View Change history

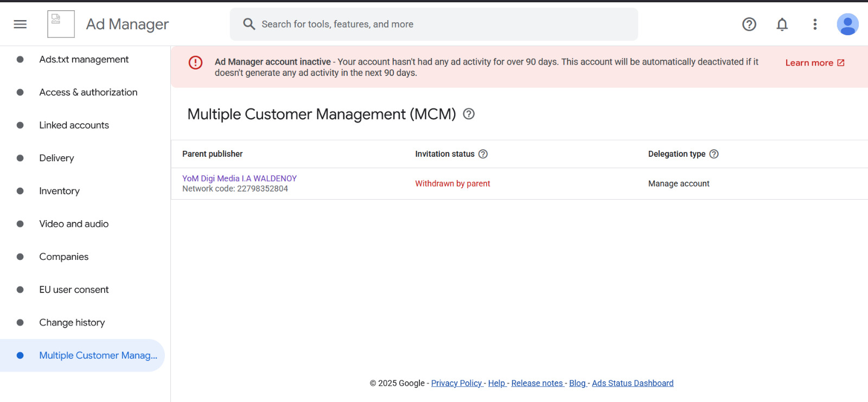72,323
